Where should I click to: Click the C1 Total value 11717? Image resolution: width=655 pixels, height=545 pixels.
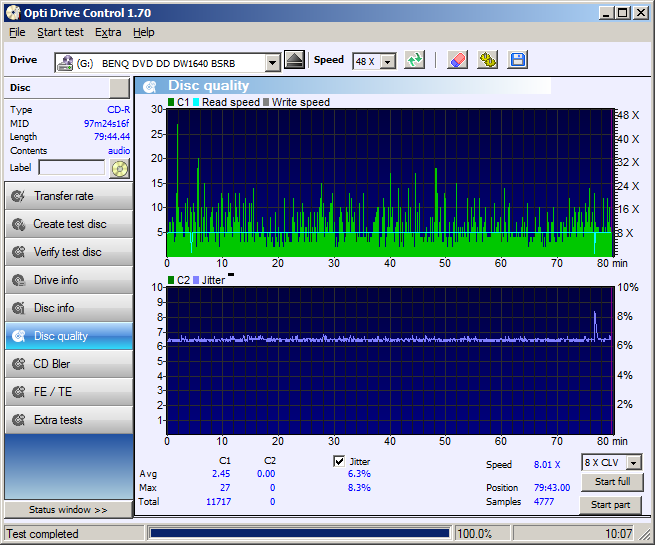pos(218,502)
